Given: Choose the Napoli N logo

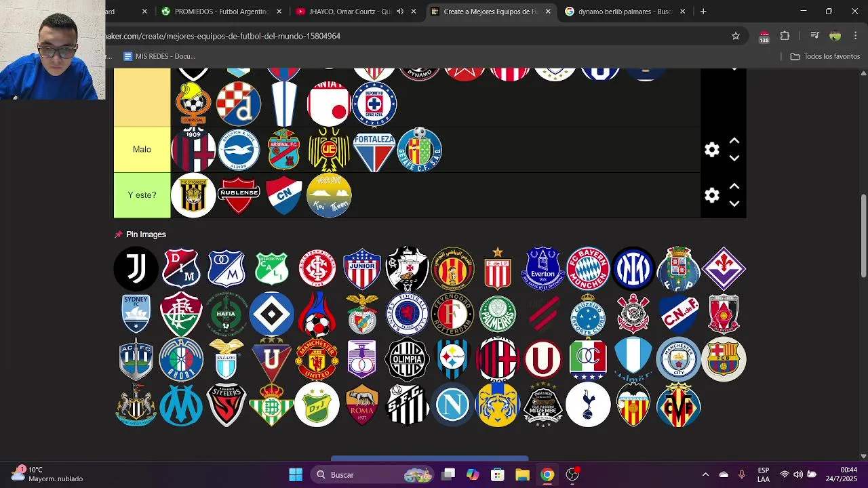Looking at the screenshot, I should [452, 405].
